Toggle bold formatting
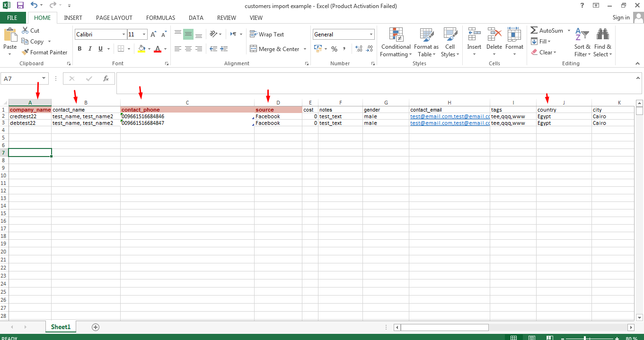 click(79, 49)
